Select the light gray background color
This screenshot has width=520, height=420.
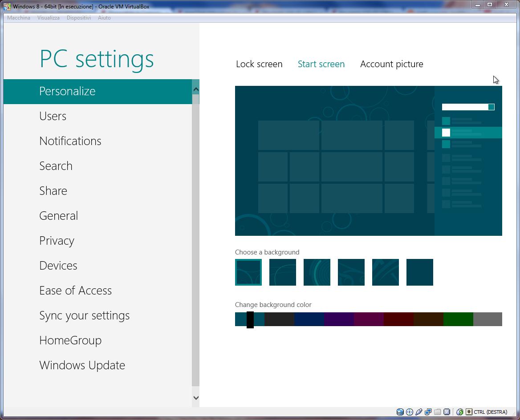pyautogui.click(x=488, y=319)
